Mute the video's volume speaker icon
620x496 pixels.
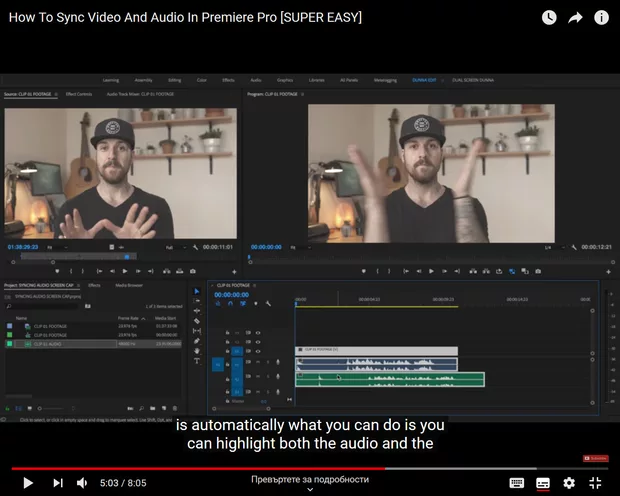point(83,483)
